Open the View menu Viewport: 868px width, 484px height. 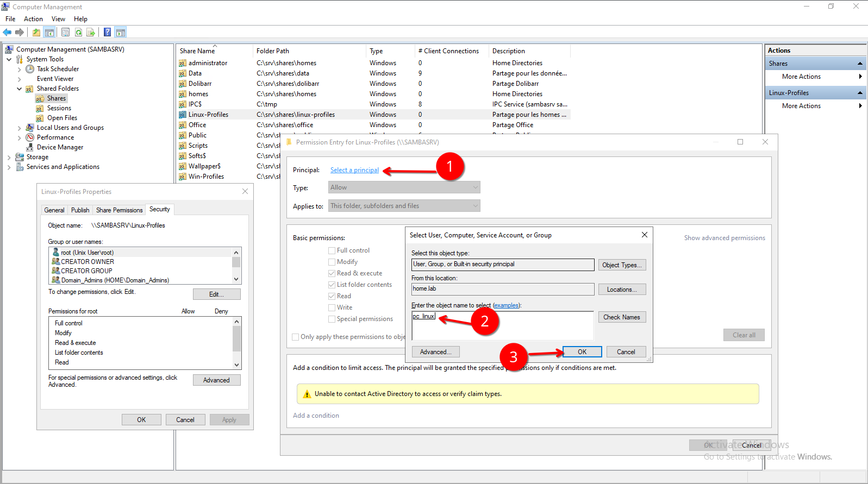tap(58, 19)
